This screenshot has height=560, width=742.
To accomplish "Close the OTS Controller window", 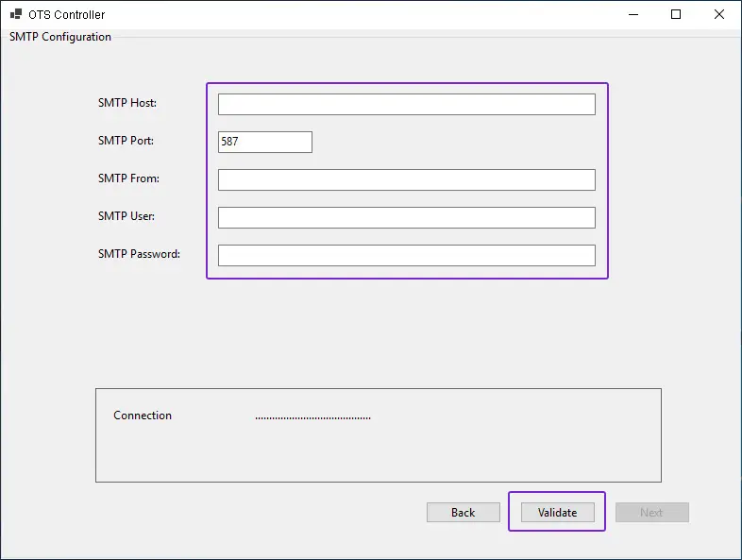I will [719, 14].
